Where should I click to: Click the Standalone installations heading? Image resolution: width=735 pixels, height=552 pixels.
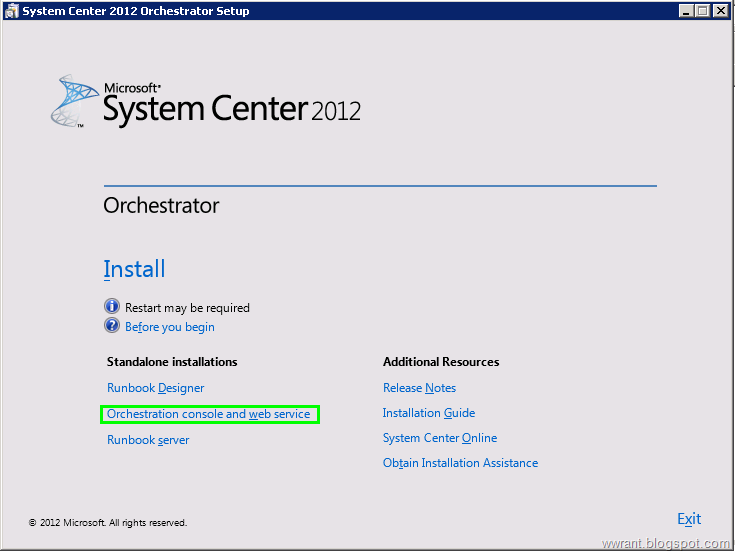click(172, 362)
